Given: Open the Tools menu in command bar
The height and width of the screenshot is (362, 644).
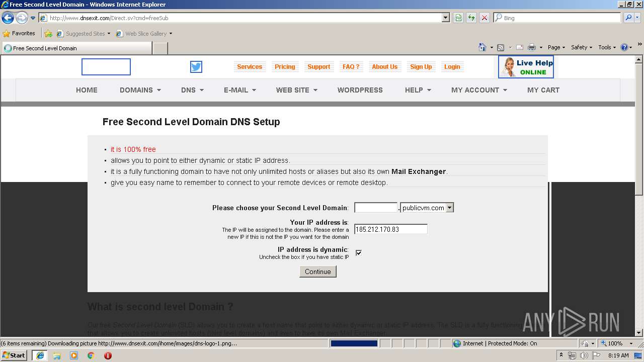Looking at the screenshot, I should 607,47.
